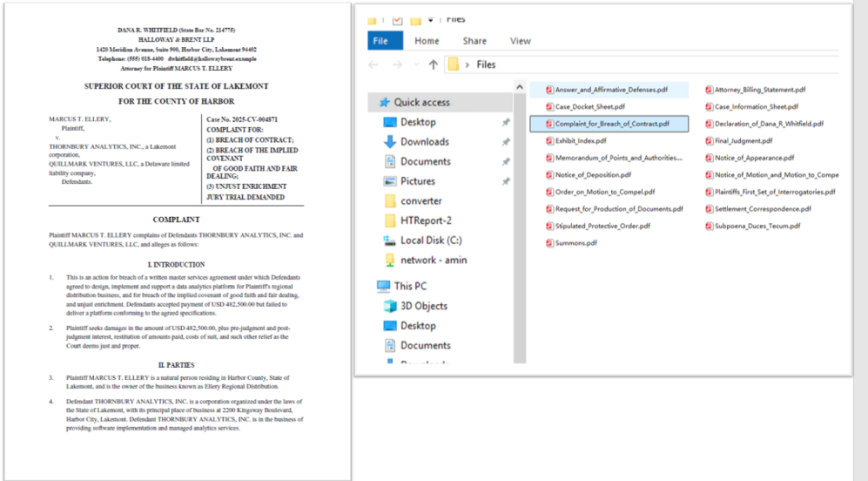Select Final_Judgment.pdf
The width and height of the screenshot is (868, 481).
click(x=744, y=141)
